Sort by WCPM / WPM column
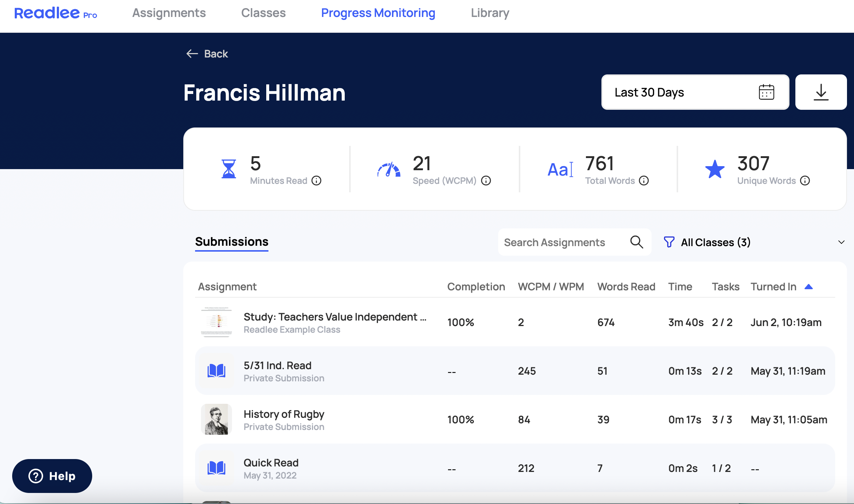The width and height of the screenshot is (854, 504). (x=551, y=287)
